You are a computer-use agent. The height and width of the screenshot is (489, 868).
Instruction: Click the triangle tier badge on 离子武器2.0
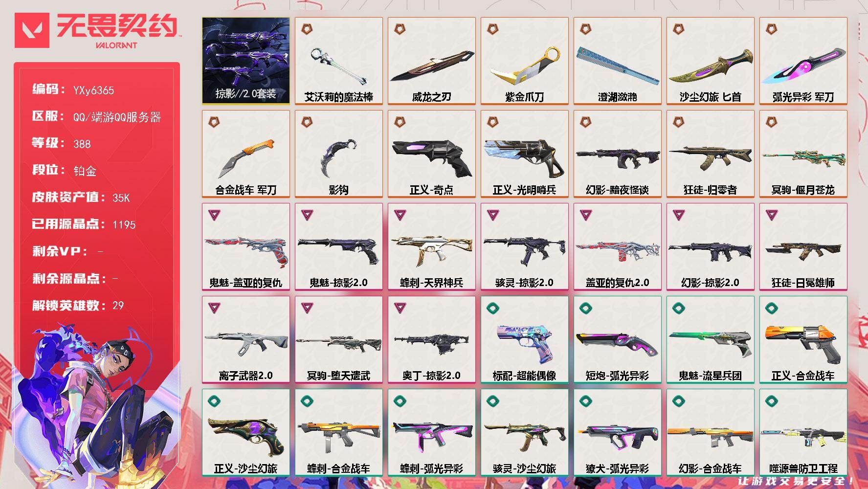tap(214, 308)
